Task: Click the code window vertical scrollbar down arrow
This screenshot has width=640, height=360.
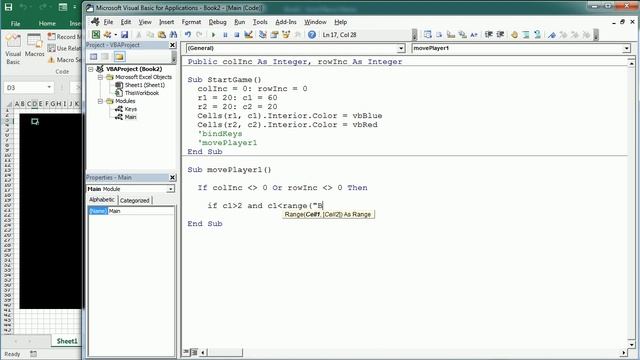Action: (631, 344)
